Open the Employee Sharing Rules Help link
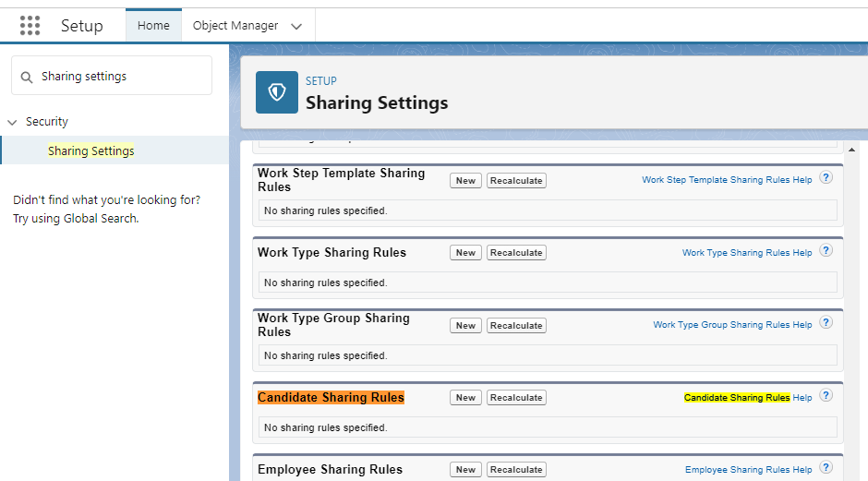The height and width of the screenshot is (481, 868). (x=748, y=470)
